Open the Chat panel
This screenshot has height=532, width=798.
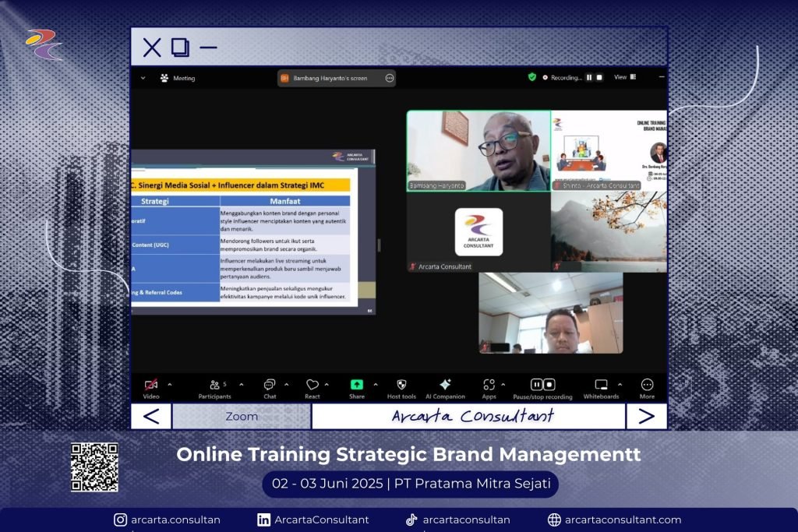[x=270, y=385]
